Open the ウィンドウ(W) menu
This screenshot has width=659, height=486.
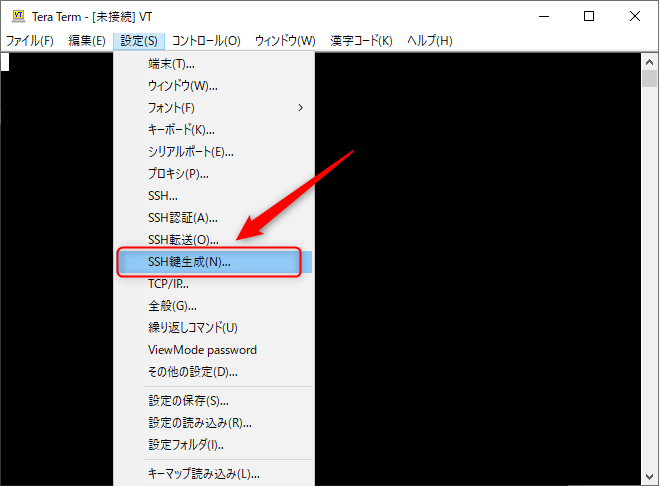(x=285, y=40)
